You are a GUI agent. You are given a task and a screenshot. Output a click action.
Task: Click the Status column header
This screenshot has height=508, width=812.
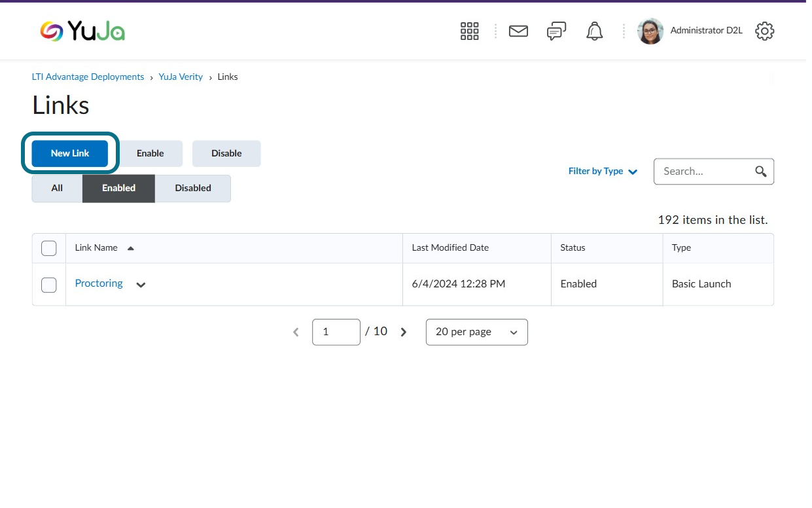[x=573, y=247]
